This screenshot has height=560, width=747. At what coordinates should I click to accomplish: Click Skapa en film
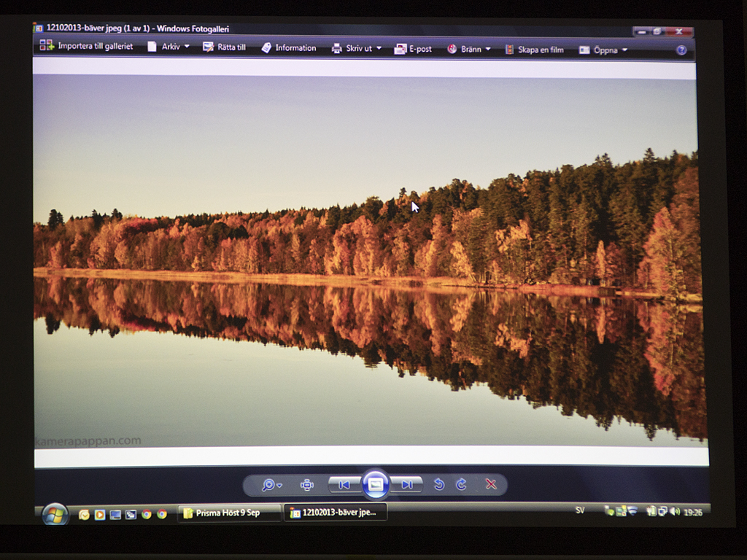[535, 50]
